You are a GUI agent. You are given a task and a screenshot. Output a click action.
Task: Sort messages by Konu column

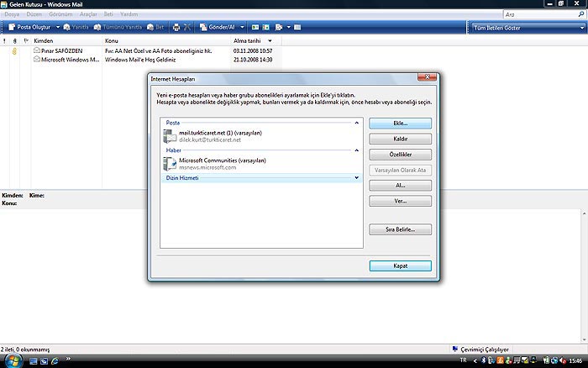[x=166, y=40]
